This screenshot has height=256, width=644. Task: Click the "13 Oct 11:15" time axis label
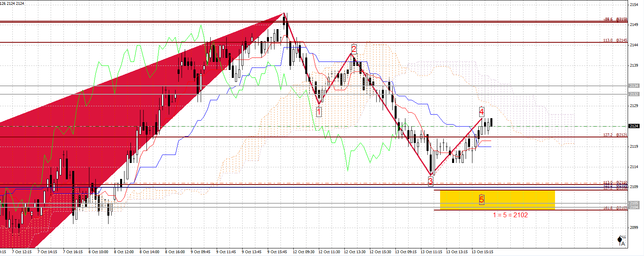coord(431,252)
